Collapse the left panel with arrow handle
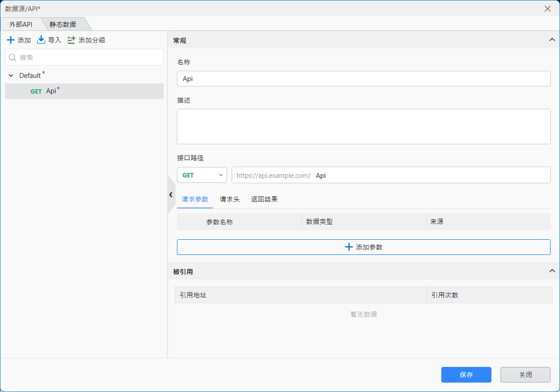 (171, 194)
